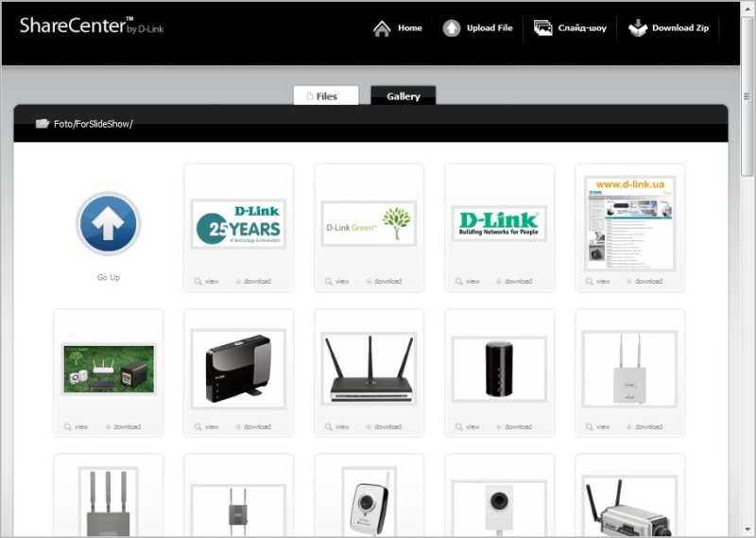756x538 pixels.
Task: Open the white cube camera thumbnail
Action: tap(499, 508)
